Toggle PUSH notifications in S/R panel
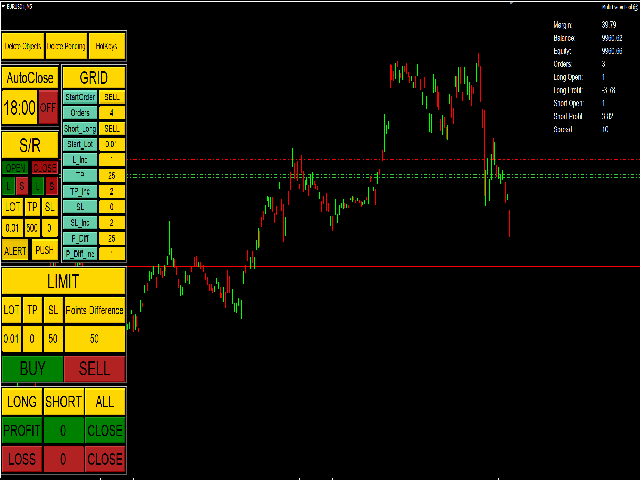This screenshot has height=480, width=640. pos(45,250)
